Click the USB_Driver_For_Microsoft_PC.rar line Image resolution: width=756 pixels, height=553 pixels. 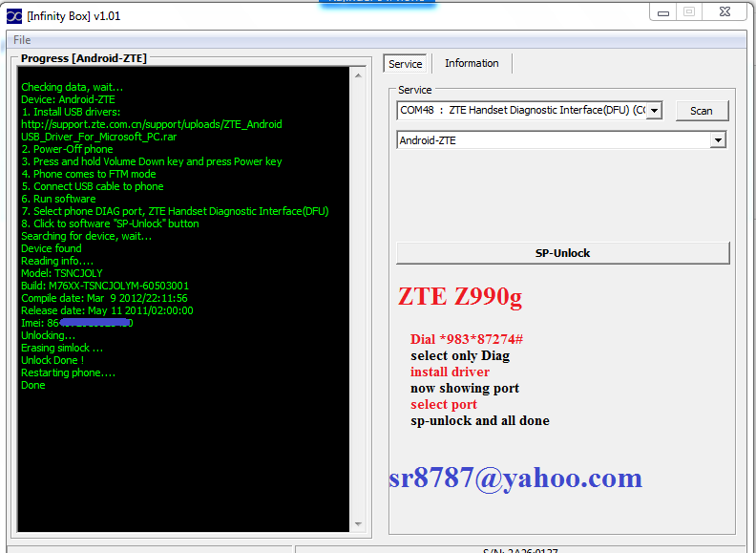tap(99, 137)
